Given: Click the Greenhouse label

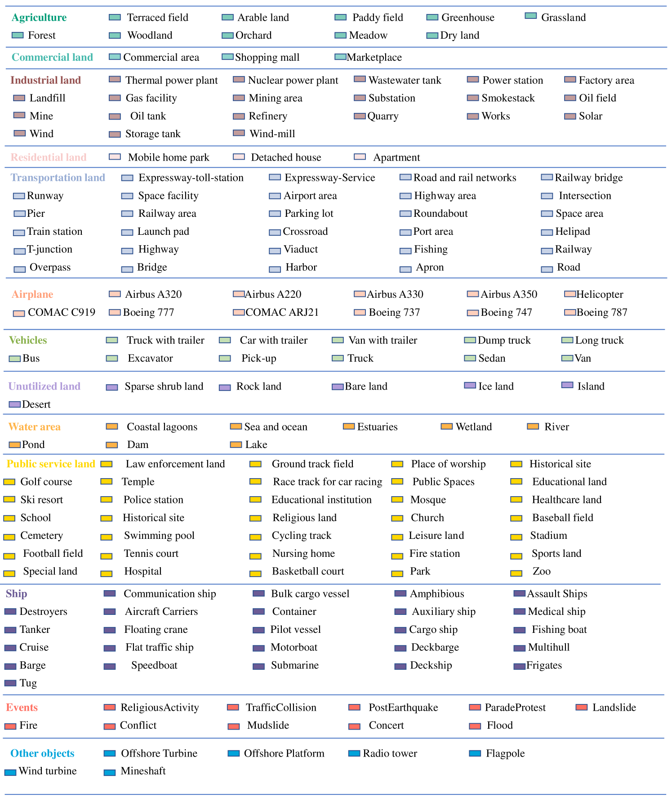Looking at the screenshot, I should click(x=468, y=18).
